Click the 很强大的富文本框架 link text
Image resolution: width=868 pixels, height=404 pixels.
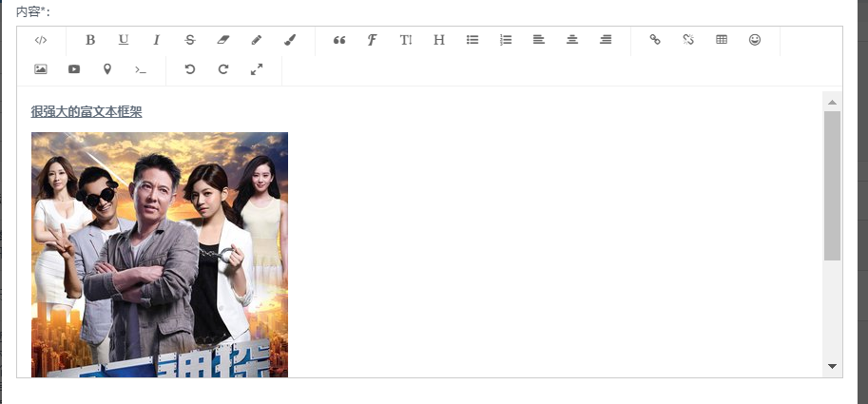(87, 112)
